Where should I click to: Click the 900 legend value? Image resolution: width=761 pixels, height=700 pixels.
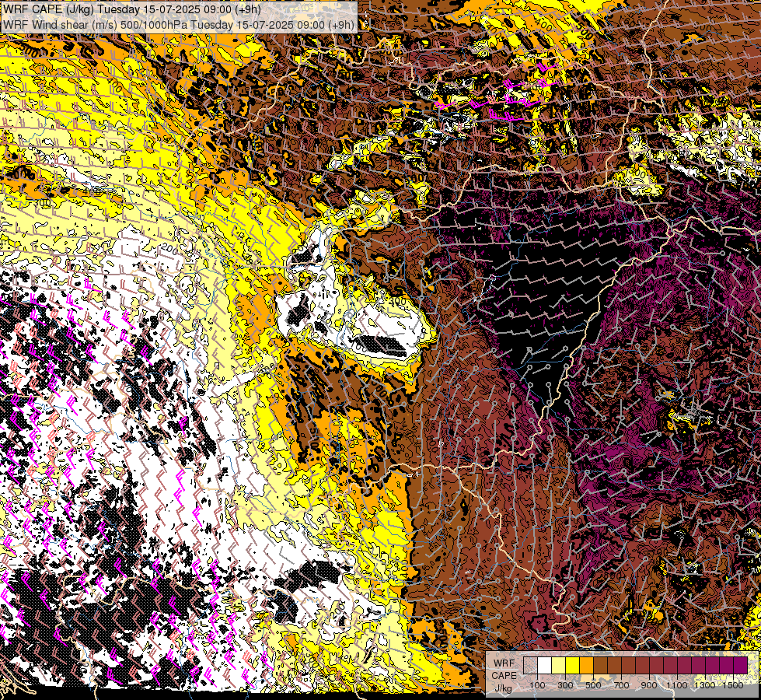point(649,685)
